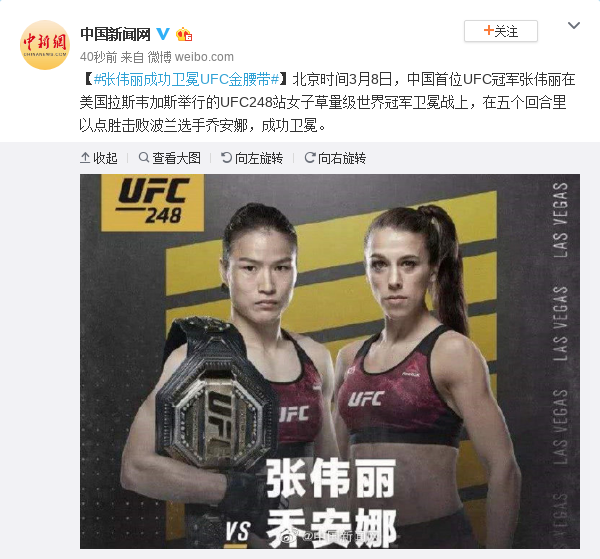View the full-size image via 查看大图
The width and height of the screenshot is (600, 559).
[170, 158]
